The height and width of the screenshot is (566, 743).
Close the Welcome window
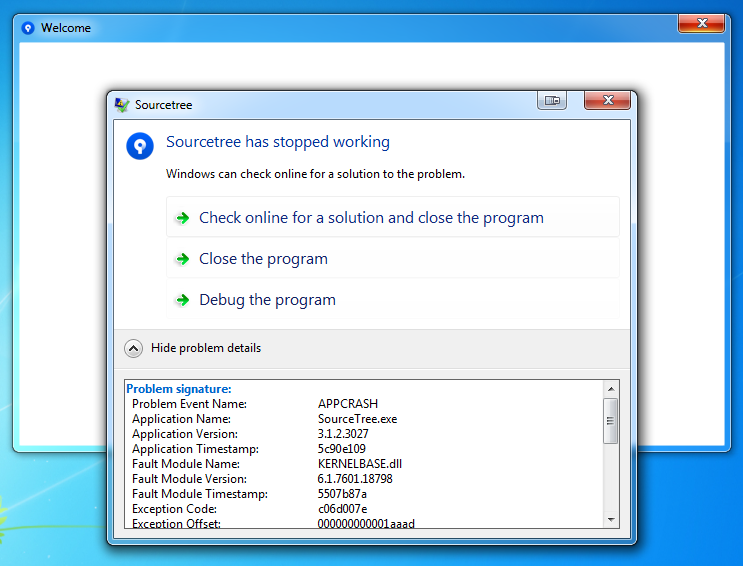tap(701, 23)
